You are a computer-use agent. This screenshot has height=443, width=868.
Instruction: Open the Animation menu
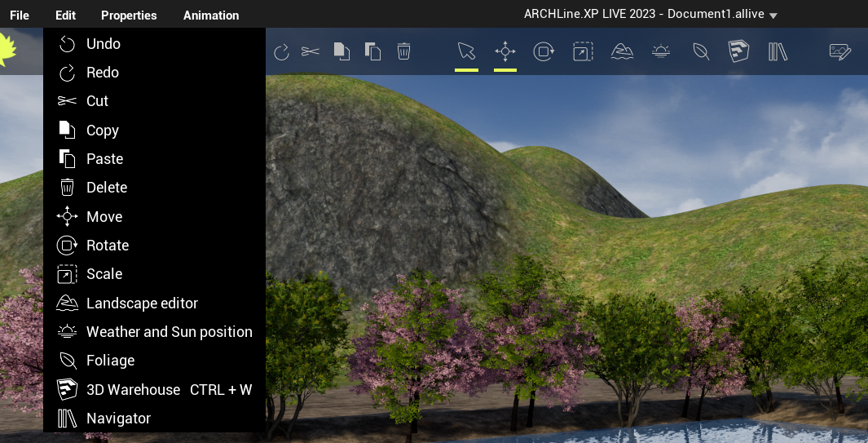tap(211, 16)
